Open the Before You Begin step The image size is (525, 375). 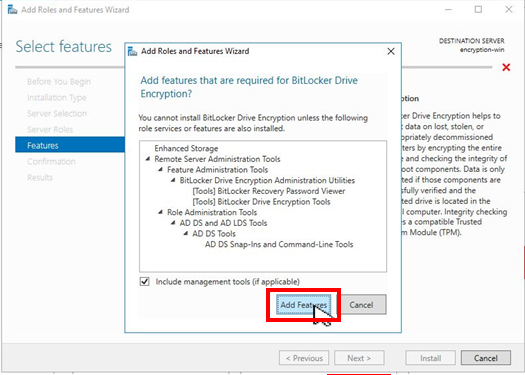coord(59,82)
